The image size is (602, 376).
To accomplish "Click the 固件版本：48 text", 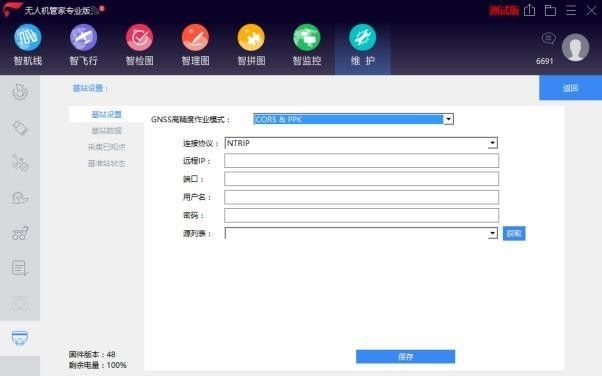I will point(92,354).
